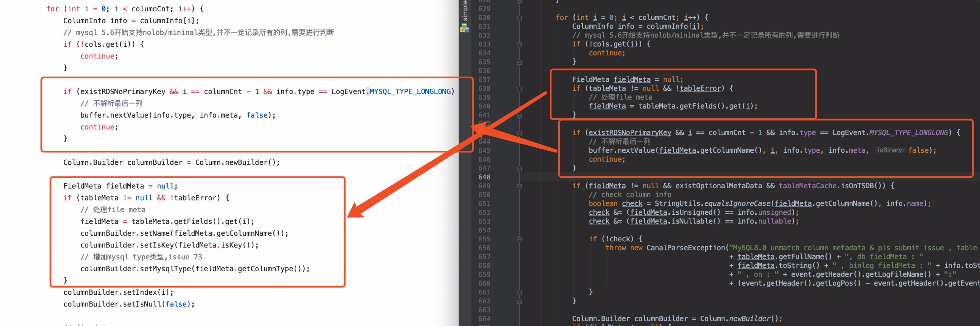Click buffer.nextValue call in left pane
The image size is (980, 326).
pyautogui.click(x=178, y=116)
